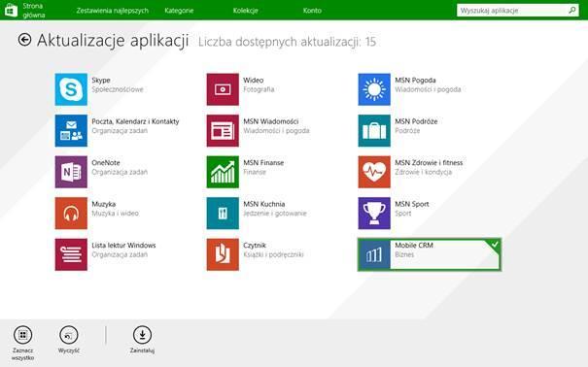Select Poczta, Kalendarz i Kontakty label

tap(135, 121)
